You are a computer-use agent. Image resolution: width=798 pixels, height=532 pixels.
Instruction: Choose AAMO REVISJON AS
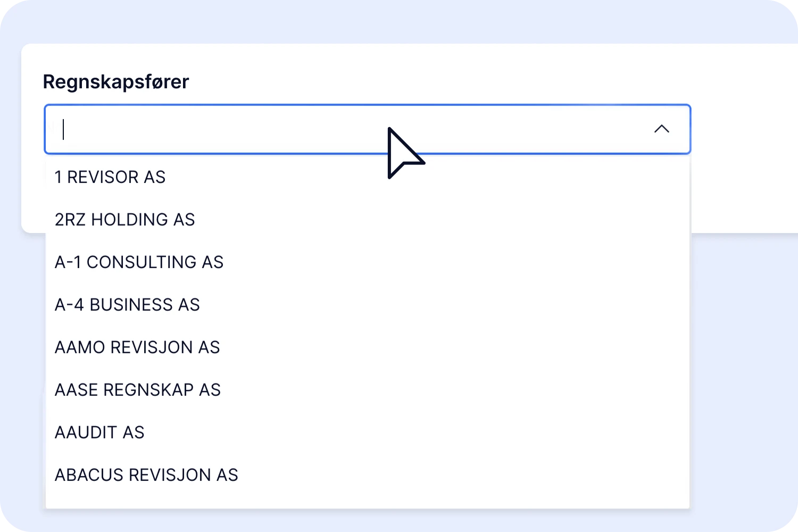click(137, 347)
